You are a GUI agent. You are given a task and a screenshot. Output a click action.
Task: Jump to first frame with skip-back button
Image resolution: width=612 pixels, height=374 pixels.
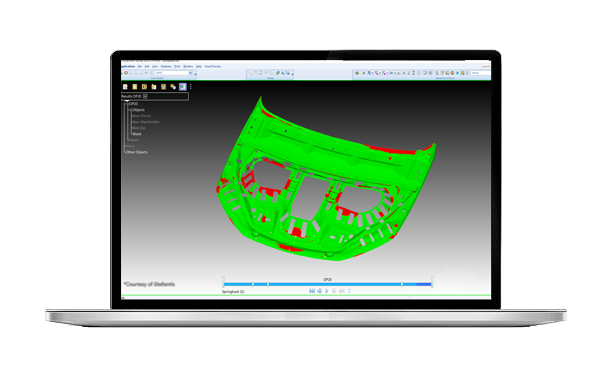(312, 291)
